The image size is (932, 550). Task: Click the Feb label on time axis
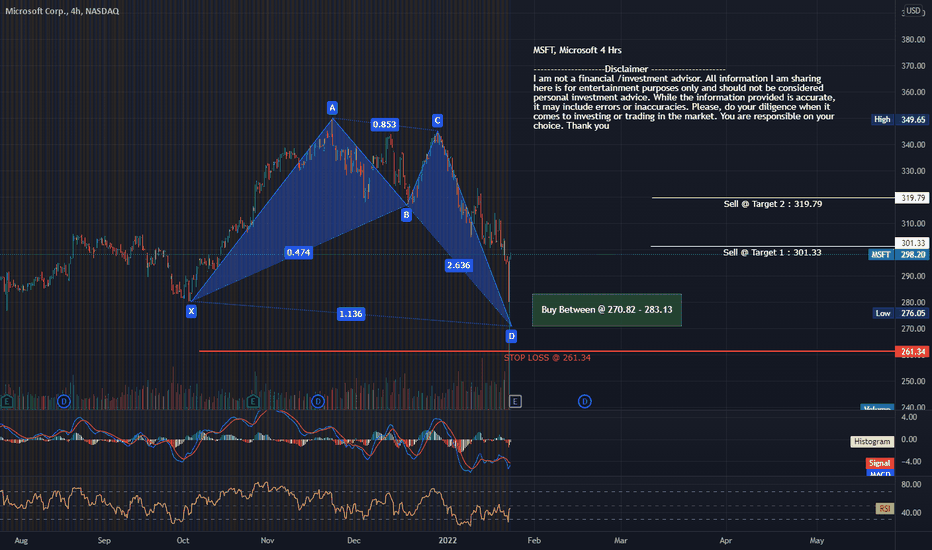click(x=534, y=540)
